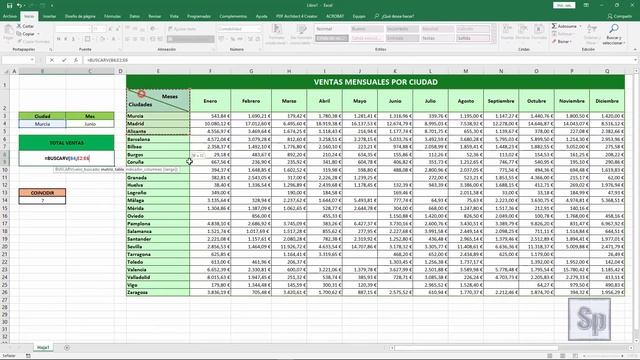
Task: Open the Datos ribbon tab
Action: [x=134, y=16]
